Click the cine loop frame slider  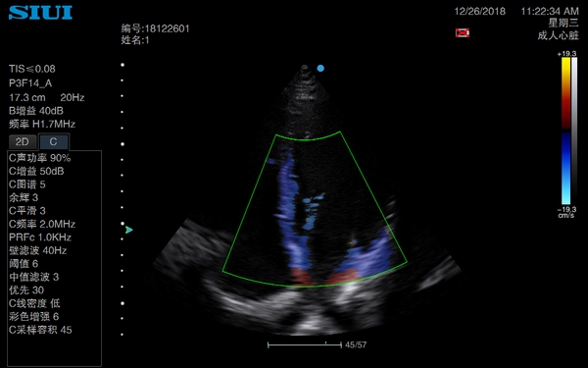click(x=305, y=344)
